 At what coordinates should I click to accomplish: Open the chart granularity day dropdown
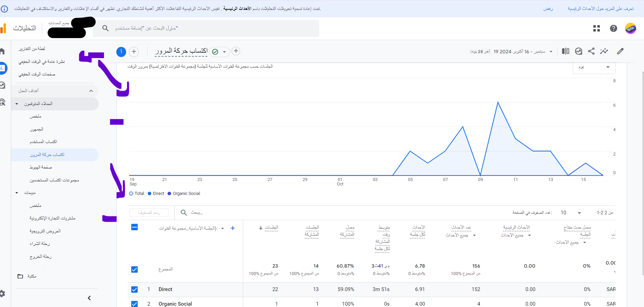click(594, 67)
